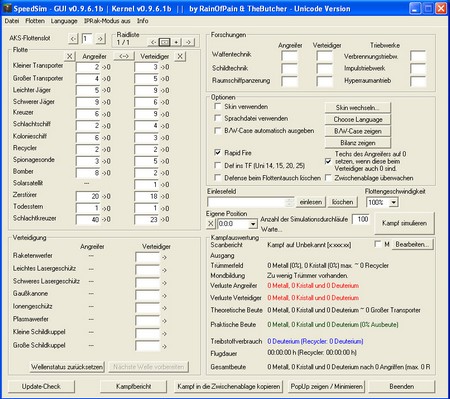Open the Eigene Position dropdown

coord(253,224)
